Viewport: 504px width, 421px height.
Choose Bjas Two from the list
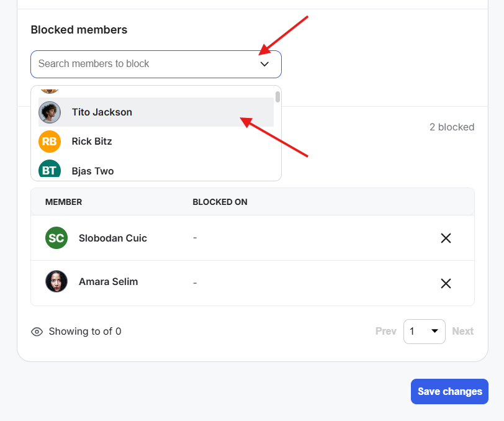156,169
